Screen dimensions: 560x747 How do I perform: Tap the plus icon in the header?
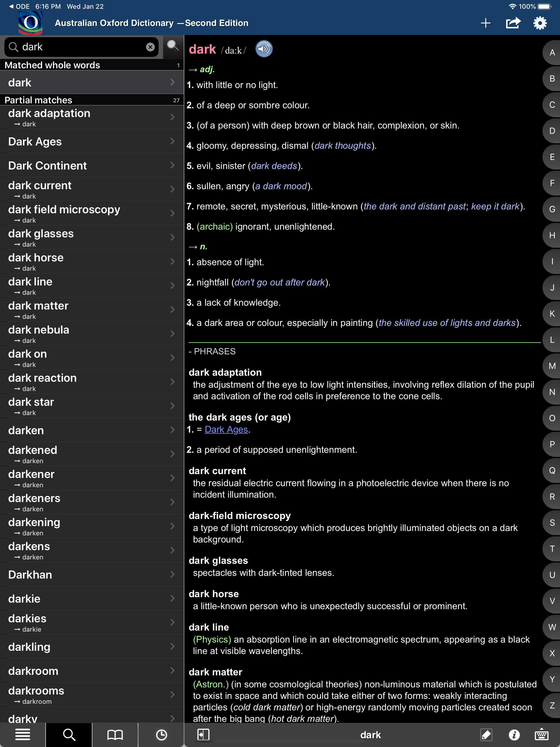(x=485, y=23)
